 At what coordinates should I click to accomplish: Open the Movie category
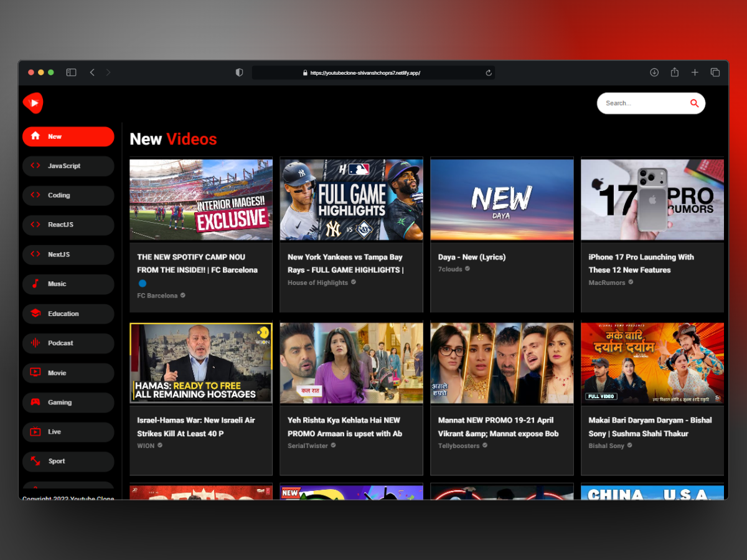click(68, 373)
